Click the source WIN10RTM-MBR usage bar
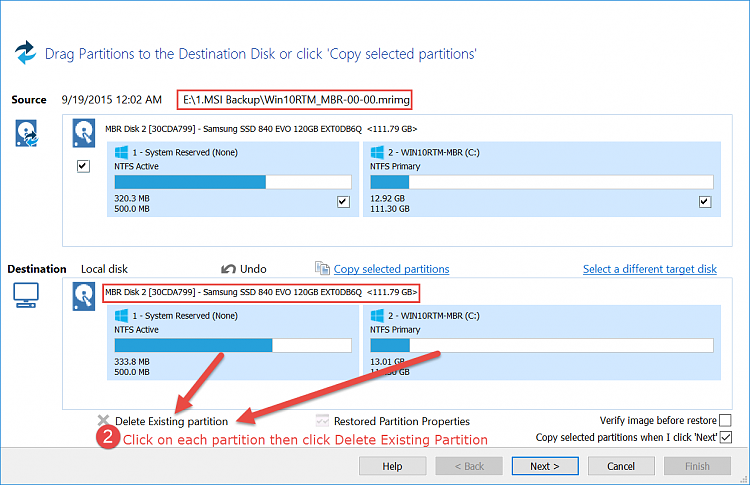The width and height of the screenshot is (750, 485). [541, 182]
